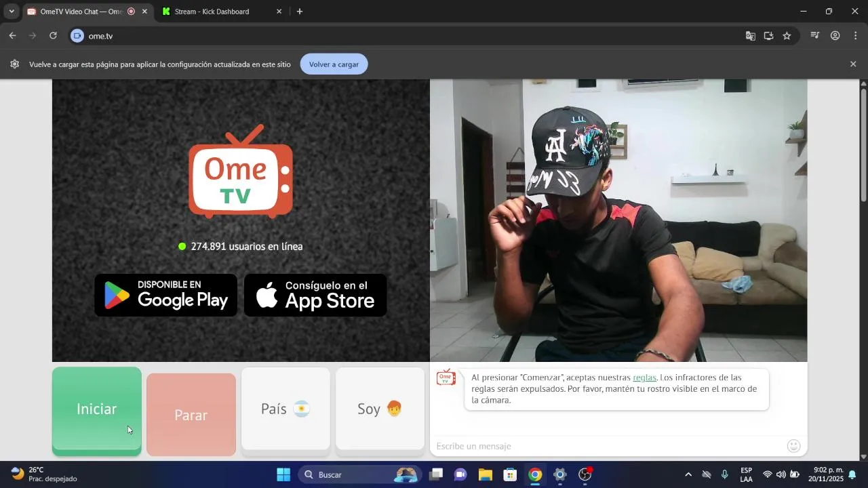Click the install app icon
This screenshot has height=488, width=868.
coord(768,36)
